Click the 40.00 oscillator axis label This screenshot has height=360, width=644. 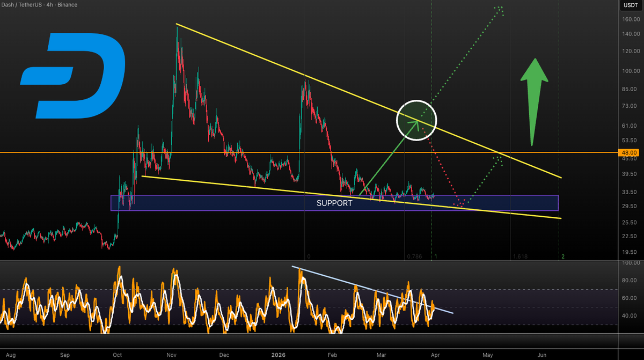pos(630,316)
